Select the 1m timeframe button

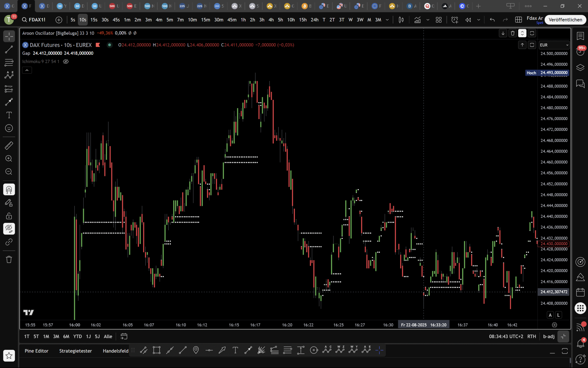[127, 20]
